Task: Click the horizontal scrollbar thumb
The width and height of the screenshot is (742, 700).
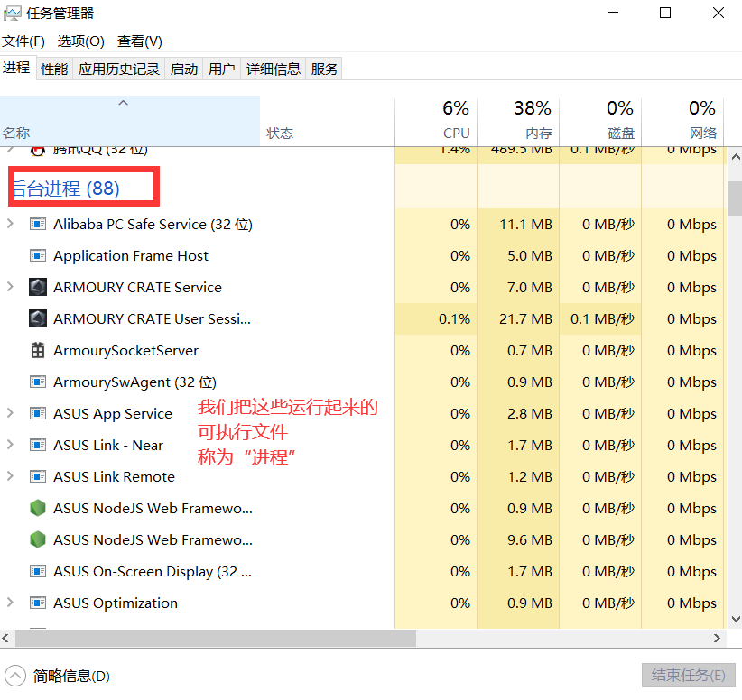Action: pyautogui.click(x=216, y=638)
